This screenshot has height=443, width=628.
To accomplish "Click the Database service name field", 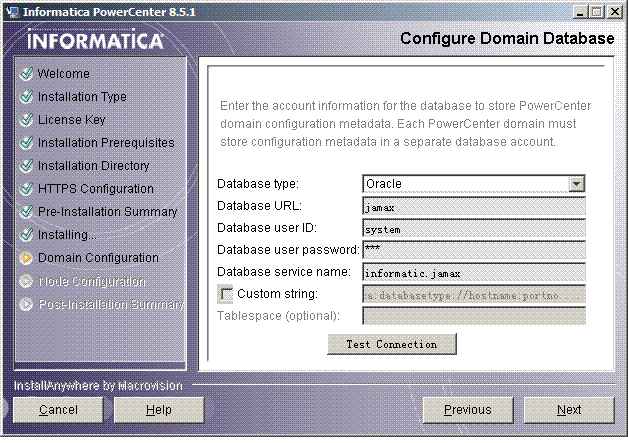I will pos(474,272).
